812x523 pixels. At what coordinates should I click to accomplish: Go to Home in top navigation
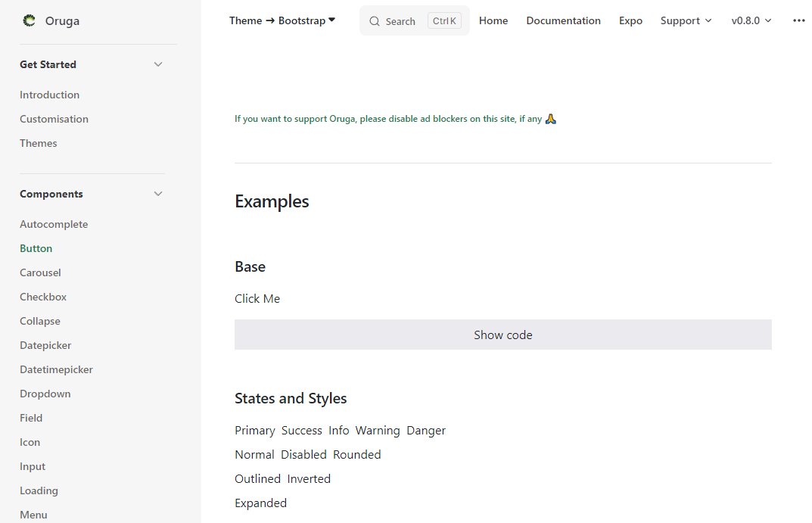click(493, 20)
